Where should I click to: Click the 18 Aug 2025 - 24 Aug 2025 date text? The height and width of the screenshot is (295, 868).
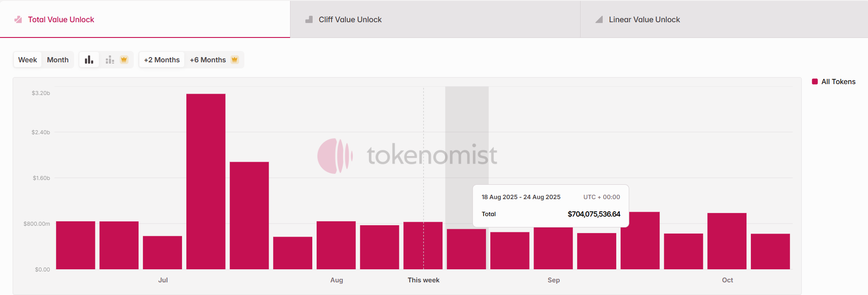pyautogui.click(x=521, y=197)
